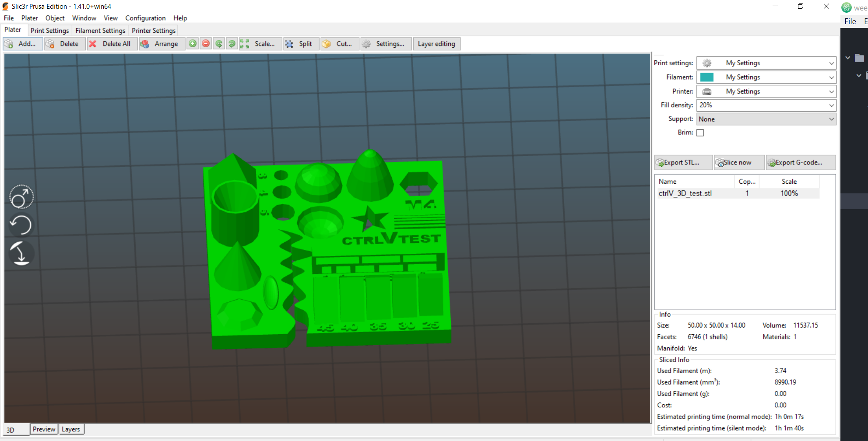This screenshot has width=868, height=441.
Task: Click the estimated normal mode time 1h 0m 17s
Action: 789,417
